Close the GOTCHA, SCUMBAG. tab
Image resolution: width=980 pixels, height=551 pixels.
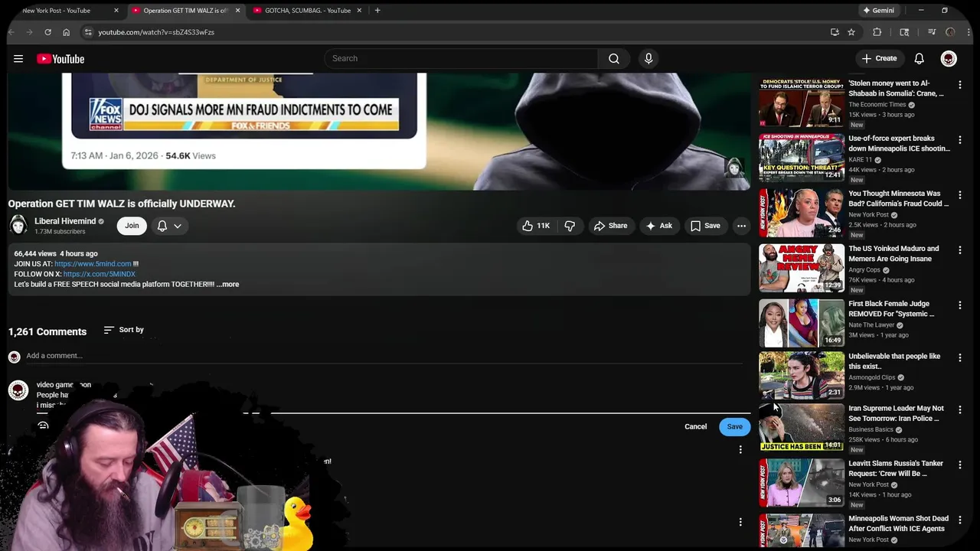pyautogui.click(x=359, y=11)
